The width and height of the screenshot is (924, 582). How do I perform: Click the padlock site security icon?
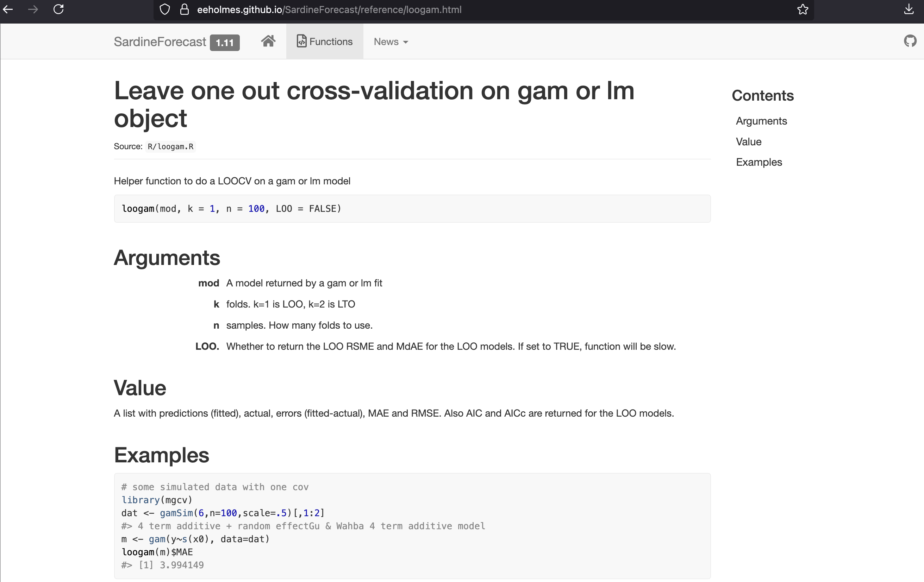[185, 9]
